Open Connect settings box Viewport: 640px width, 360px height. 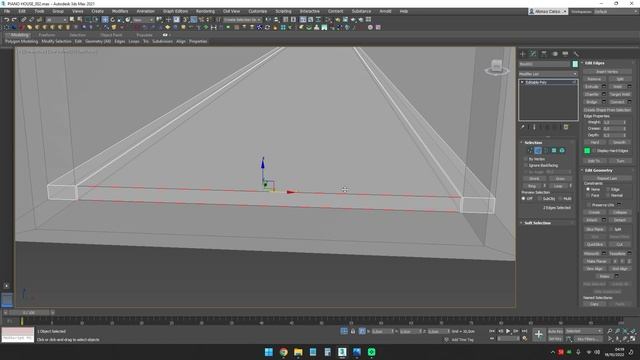(629, 102)
